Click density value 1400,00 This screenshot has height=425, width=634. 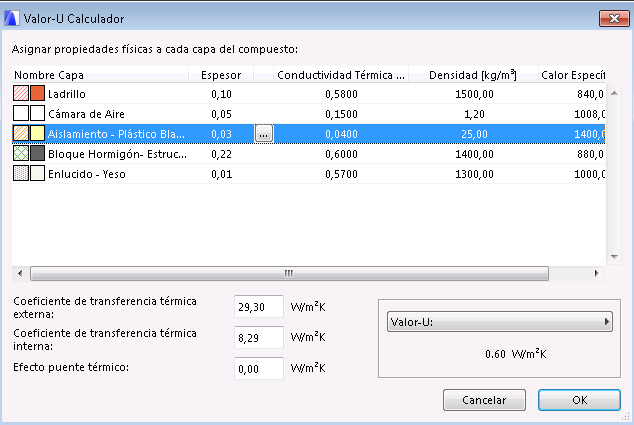click(474, 154)
